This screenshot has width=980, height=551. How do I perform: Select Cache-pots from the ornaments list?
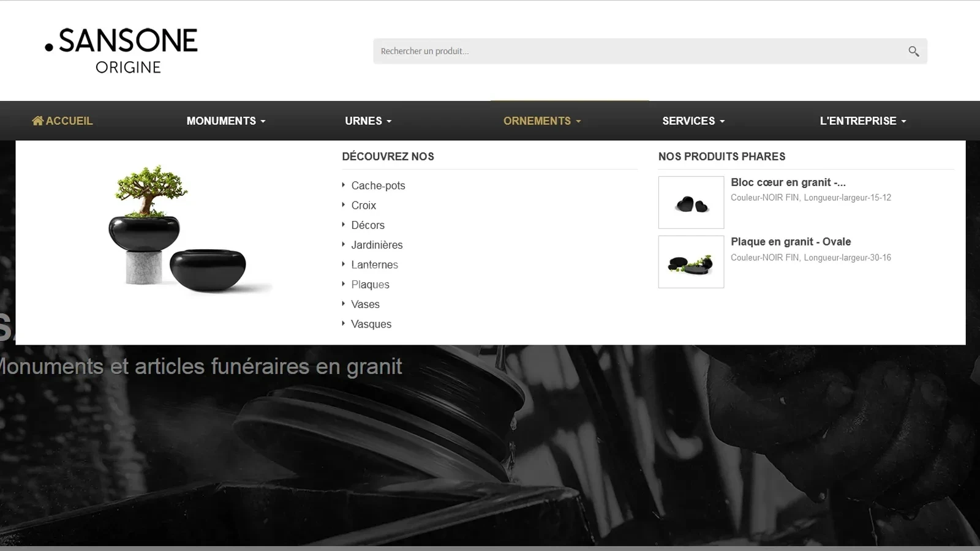[x=378, y=186]
